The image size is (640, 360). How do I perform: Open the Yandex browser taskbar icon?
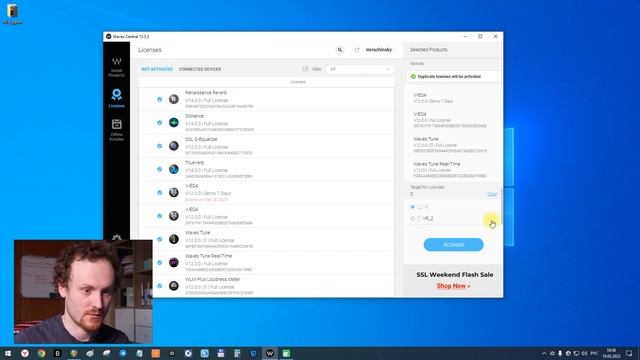tap(25, 353)
